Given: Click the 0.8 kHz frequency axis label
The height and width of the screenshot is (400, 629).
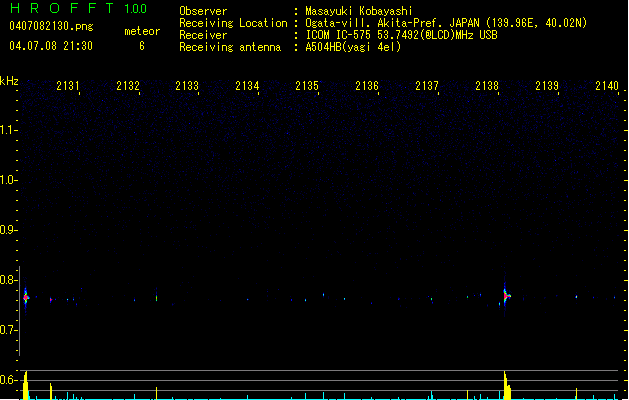Looking at the screenshot, I should 8,280.
